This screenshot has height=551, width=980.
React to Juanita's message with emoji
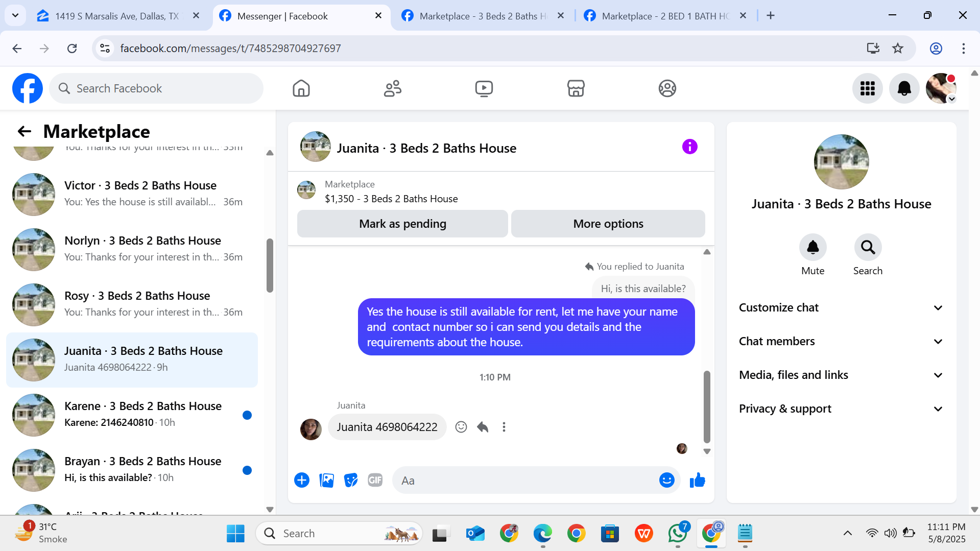461,427
